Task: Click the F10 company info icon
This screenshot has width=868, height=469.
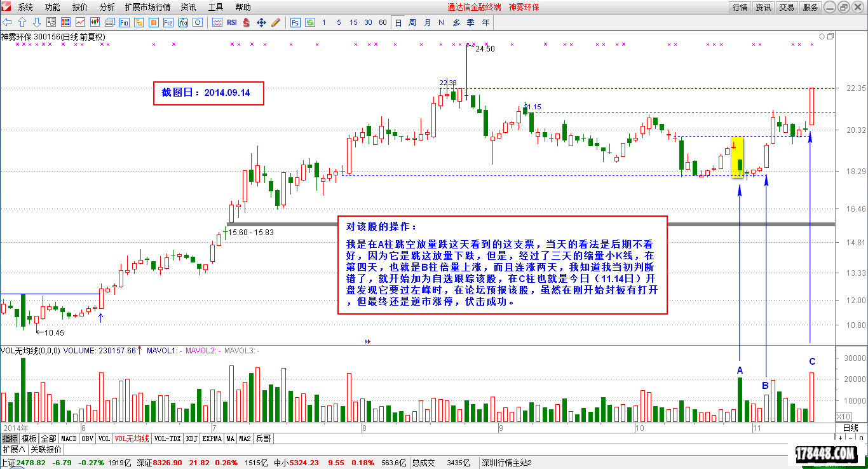Action: coord(124,22)
